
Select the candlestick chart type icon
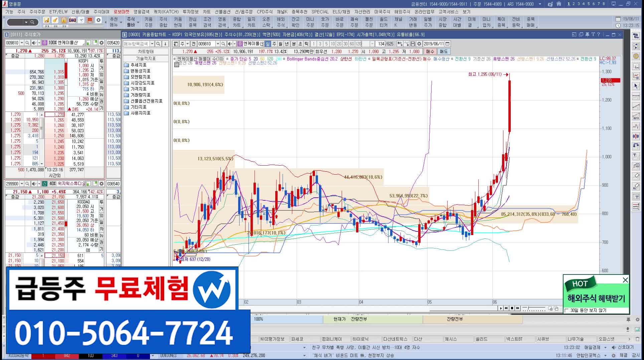pos(636,136)
